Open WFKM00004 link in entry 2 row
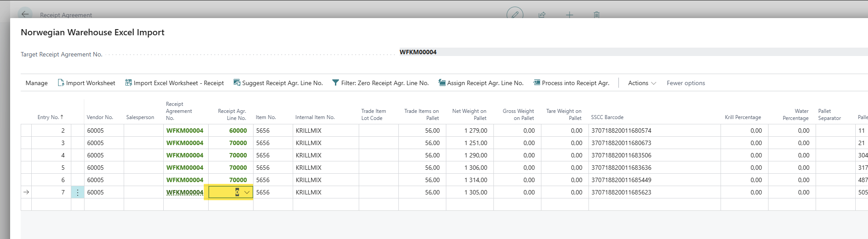Image resolution: width=868 pixels, height=239 pixels. pos(185,131)
